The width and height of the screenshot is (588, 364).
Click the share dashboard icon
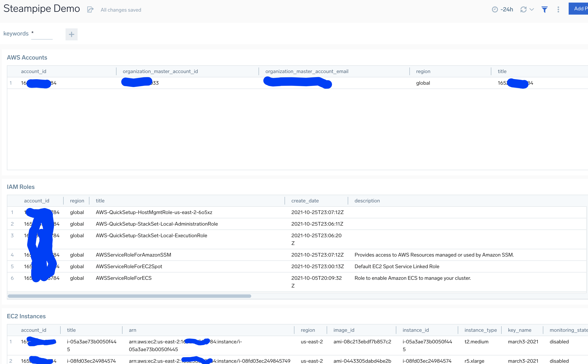[90, 10]
